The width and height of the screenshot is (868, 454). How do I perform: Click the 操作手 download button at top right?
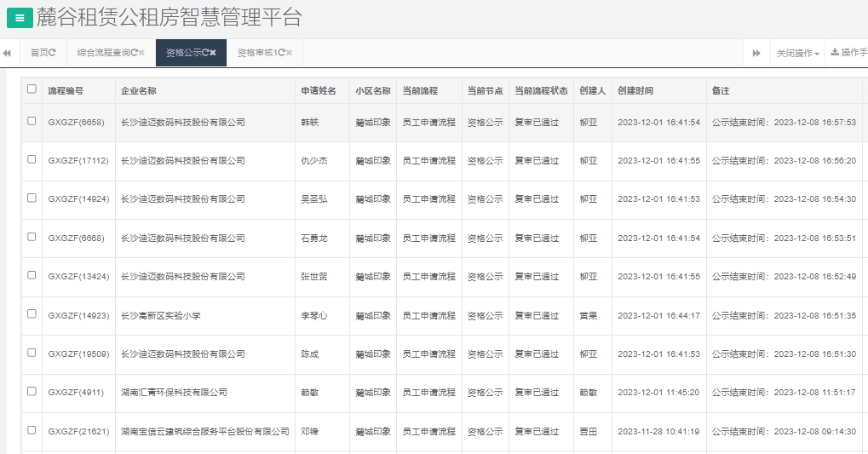(848, 53)
